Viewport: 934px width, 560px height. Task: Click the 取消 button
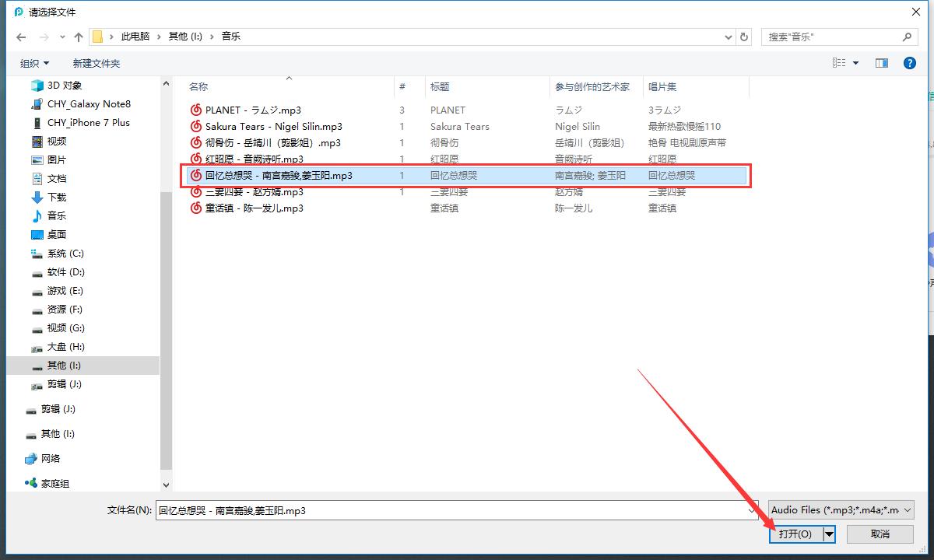click(x=880, y=534)
